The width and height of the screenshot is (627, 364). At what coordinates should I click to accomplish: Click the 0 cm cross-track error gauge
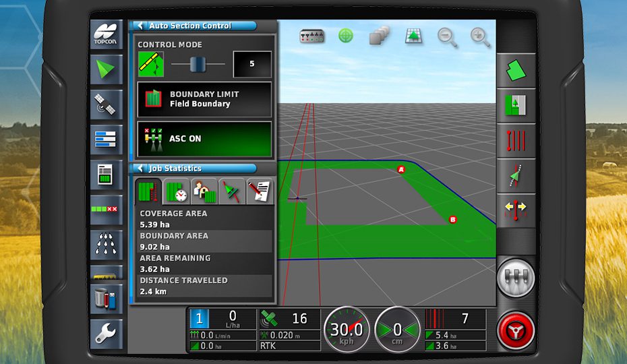click(x=397, y=330)
